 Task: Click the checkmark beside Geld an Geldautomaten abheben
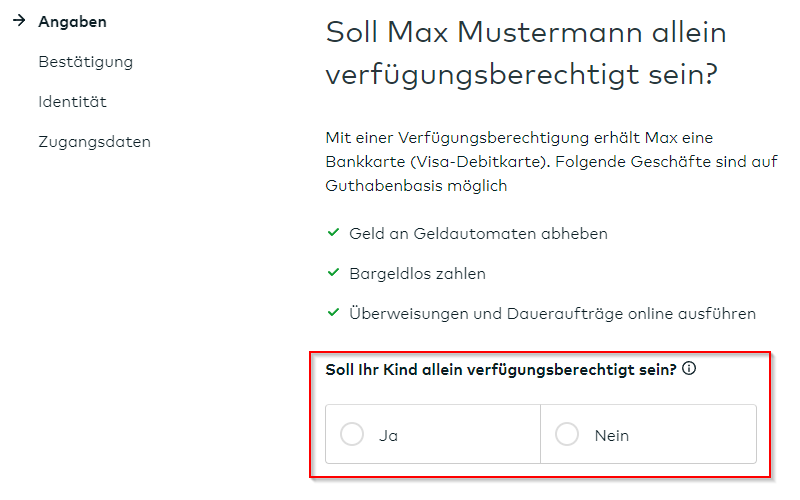click(x=334, y=233)
